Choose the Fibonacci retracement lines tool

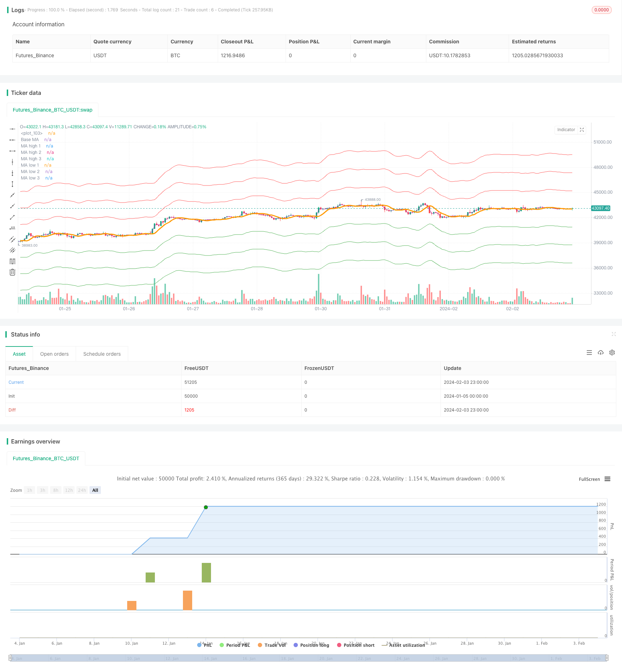tap(12, 261)
